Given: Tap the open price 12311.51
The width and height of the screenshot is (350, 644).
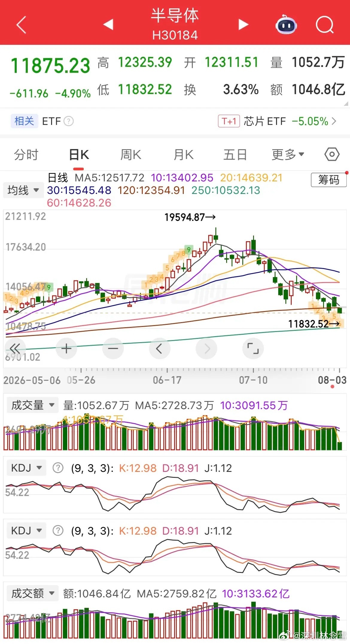Looking at the screenshot, I should (x=232, y=62).
